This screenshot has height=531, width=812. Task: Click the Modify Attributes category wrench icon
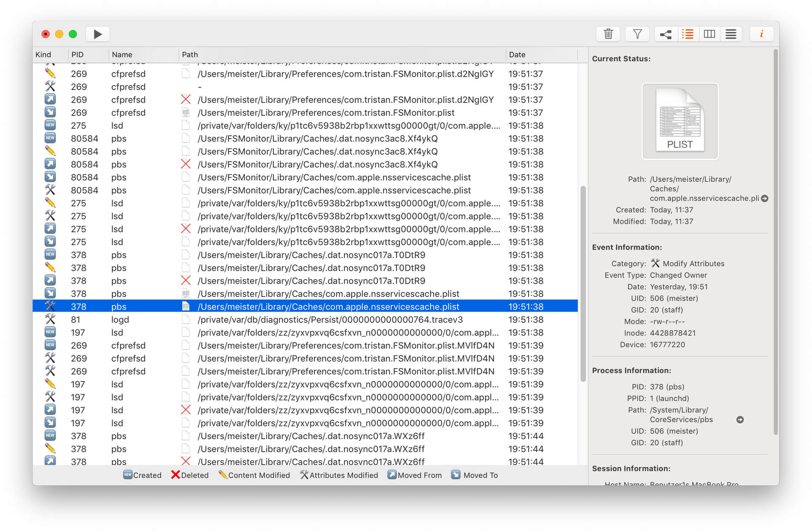pos(655,263)
